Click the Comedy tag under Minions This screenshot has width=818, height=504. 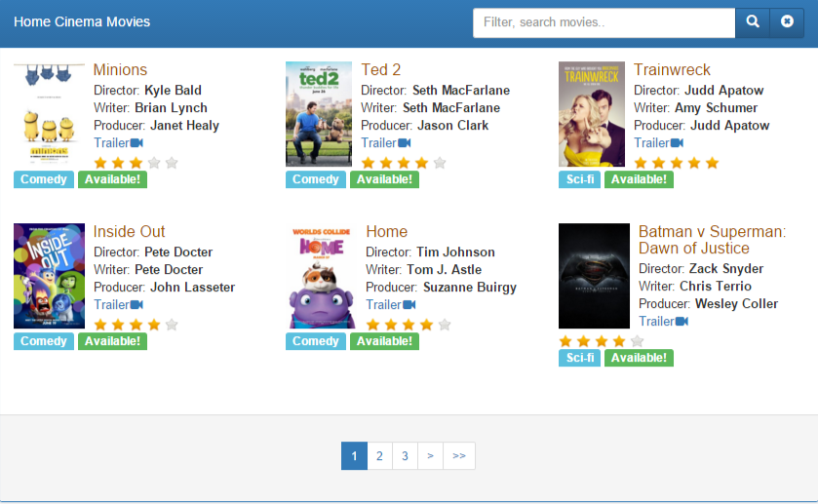tap(44, 179)
